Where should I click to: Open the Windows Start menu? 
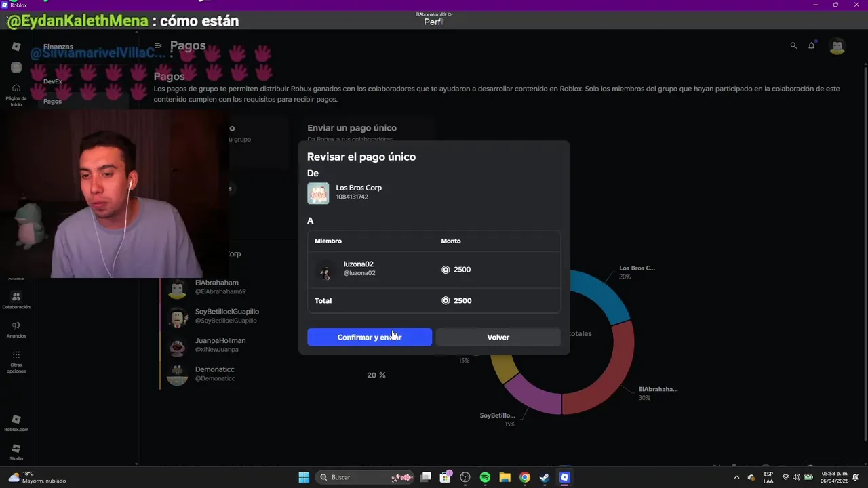(x=304, y=477)
